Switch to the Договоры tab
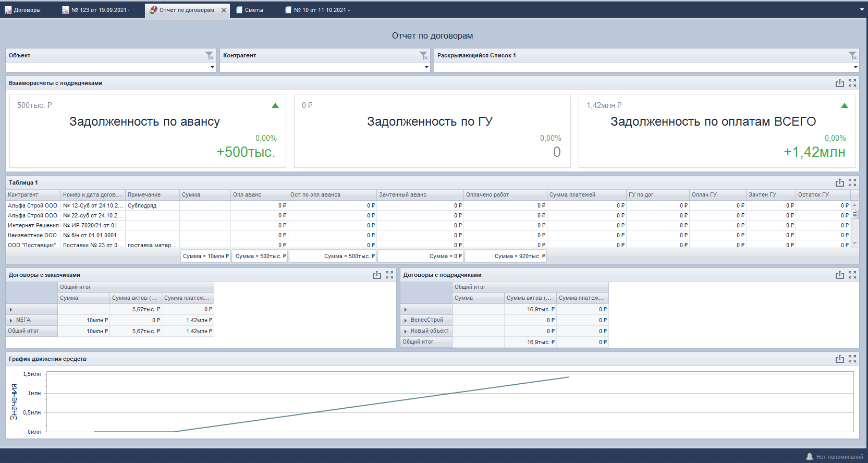The height and width of the screenshot is (463, 868). (23, 10)
